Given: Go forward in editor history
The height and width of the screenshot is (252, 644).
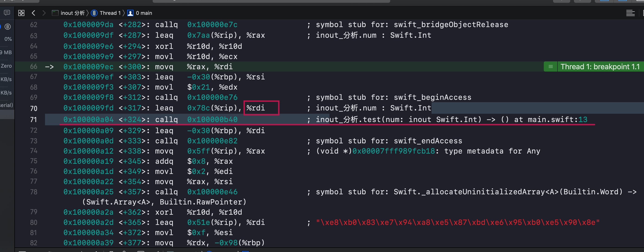Looking at the screenshot, I should click(44, 13).
